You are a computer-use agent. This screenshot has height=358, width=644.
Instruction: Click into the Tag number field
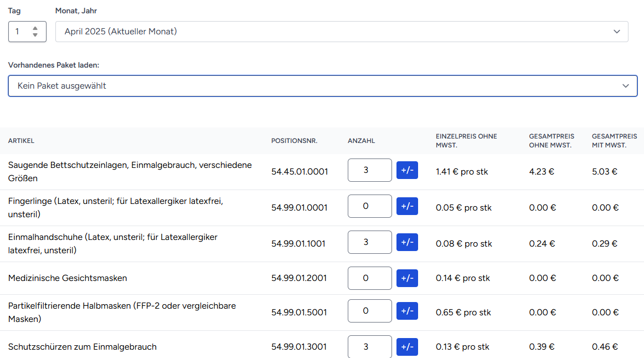point(27,32)
